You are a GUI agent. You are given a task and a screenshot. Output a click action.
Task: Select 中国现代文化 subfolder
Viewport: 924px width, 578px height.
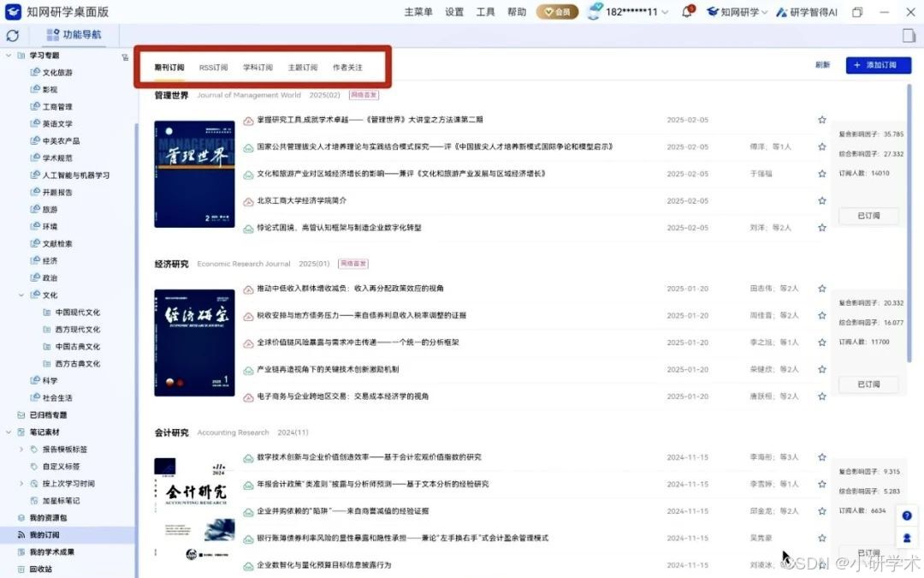coord(77,312)
